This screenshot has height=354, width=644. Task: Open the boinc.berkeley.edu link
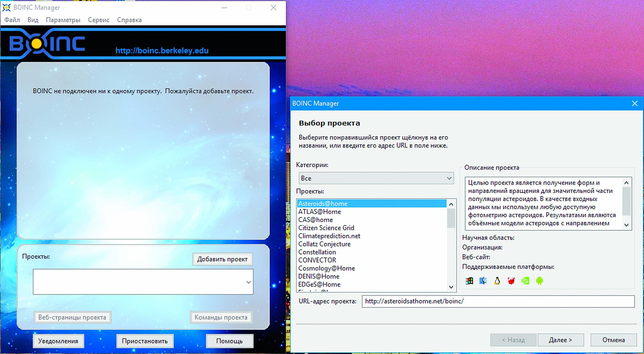(x=162, y=51)
